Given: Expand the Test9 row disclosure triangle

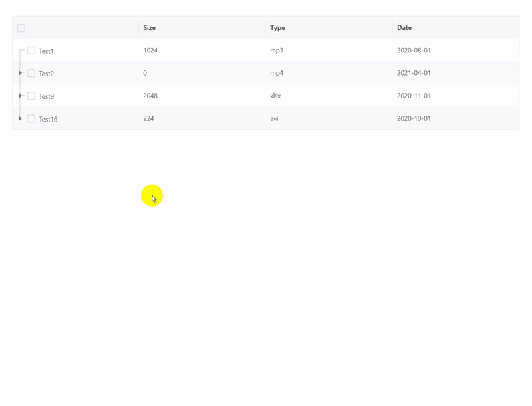Looking at the screenshot, I should pyautogui.click(x=20, y=95).
